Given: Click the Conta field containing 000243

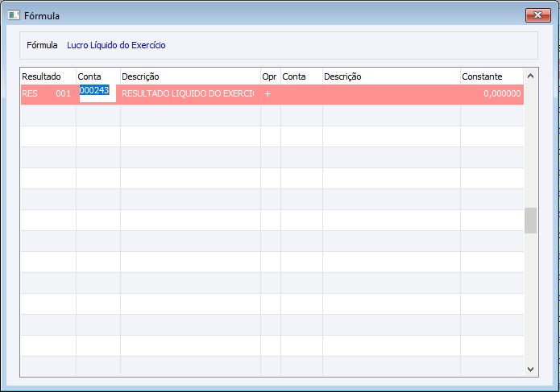Looking at the screenshot, I should coord(97,93).
